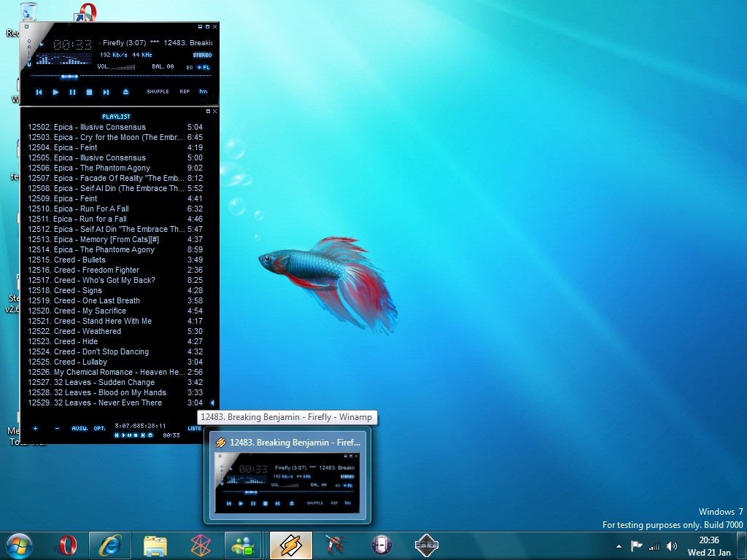Select '12526. My Chemical Romance - Heaven He...' track
The height and width of the screenshot is (560, 747).
[115, 373]
